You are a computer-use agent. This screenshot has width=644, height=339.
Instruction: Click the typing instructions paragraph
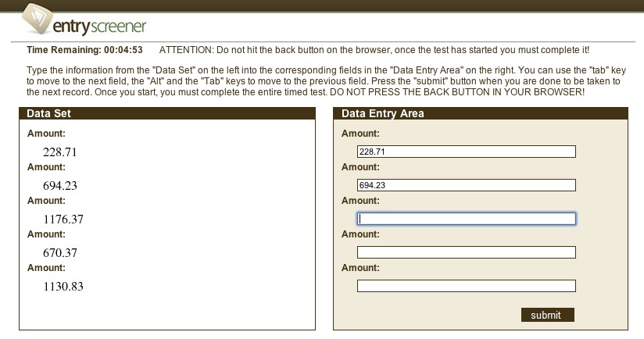322,81
